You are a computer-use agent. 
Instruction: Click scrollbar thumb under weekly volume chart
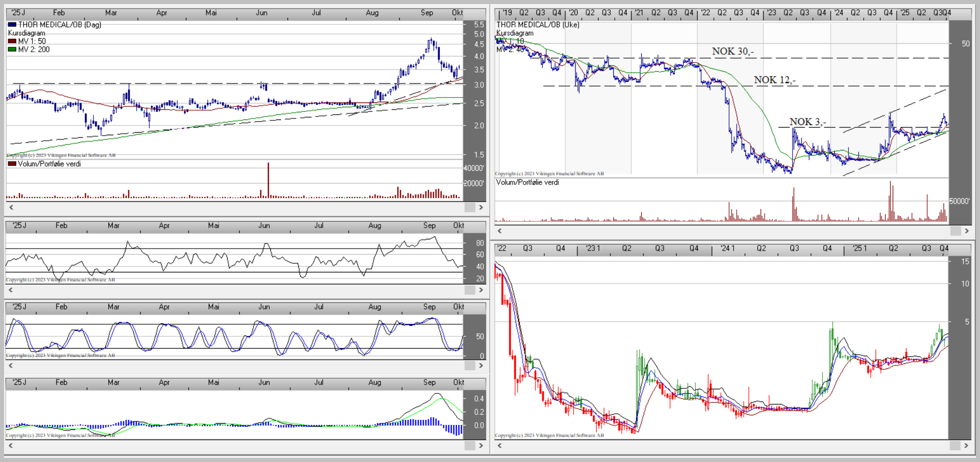955,231
